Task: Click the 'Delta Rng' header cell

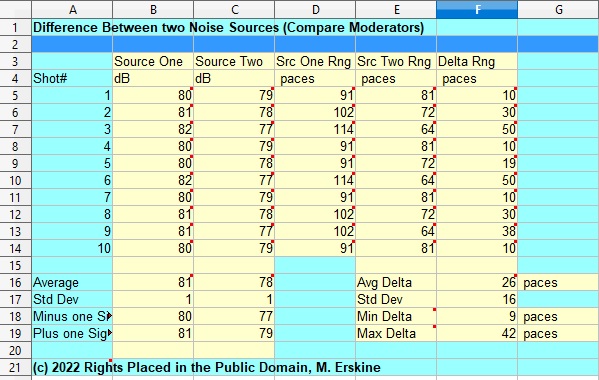Action: (x=477, y=61)
